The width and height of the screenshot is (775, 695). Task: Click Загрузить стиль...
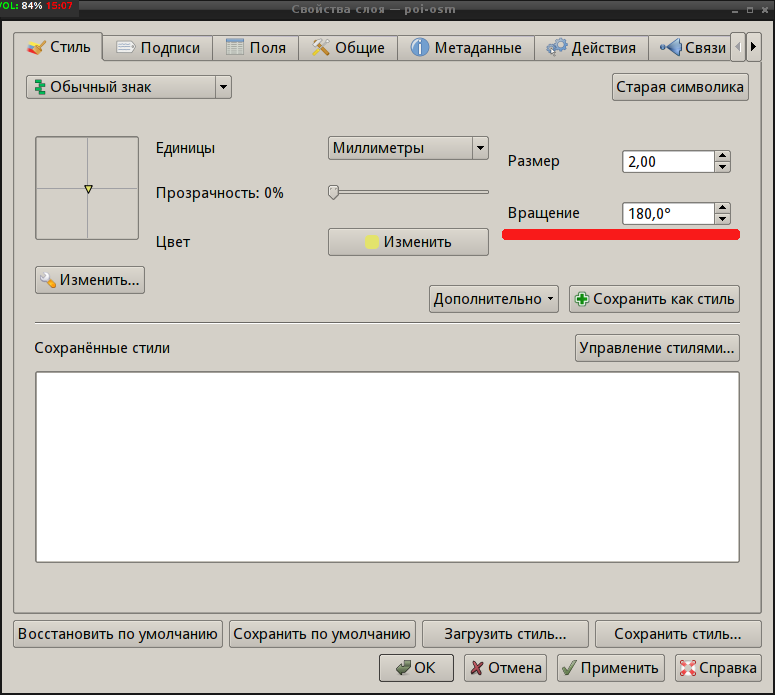(505, 634)
